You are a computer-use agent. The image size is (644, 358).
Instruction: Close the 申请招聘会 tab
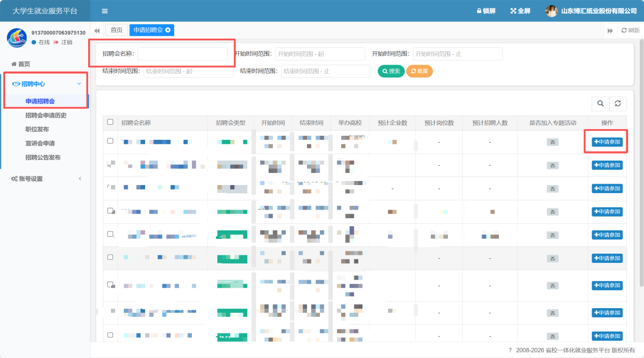(x=168, y=31)
